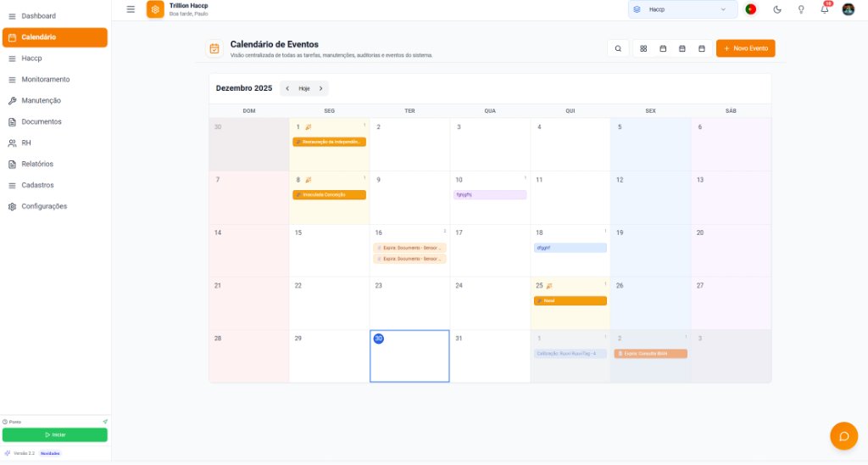Click the paper plane icon beside Ponto

coord(105,422)
